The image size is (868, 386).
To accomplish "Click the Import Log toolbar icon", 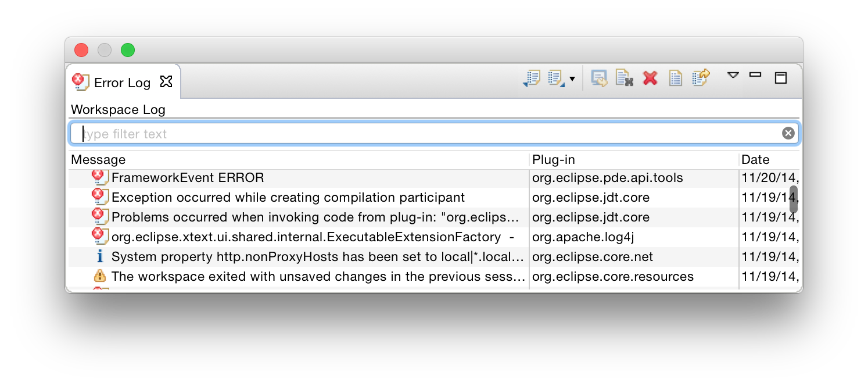I will tap(555, 78).
